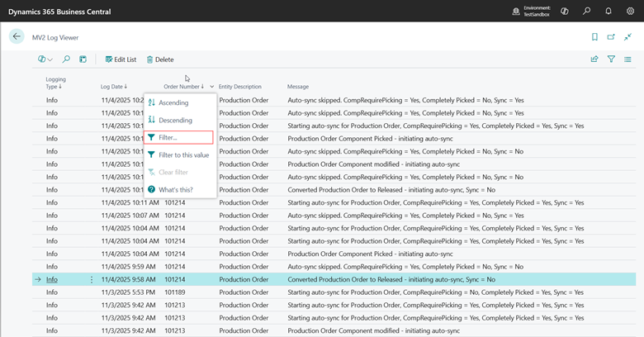Click Edit List
The image size is (644, 337).
pyautogui.click(x=121, y=59)
